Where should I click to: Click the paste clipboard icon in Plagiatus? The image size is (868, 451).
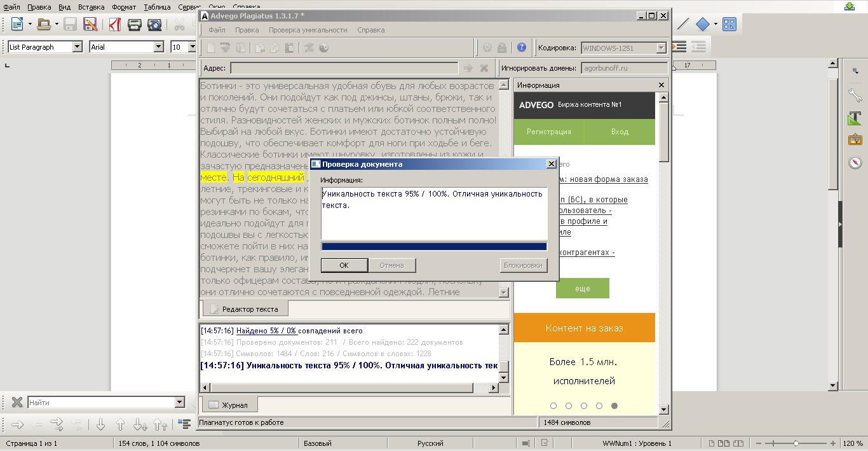click(289, 47)
